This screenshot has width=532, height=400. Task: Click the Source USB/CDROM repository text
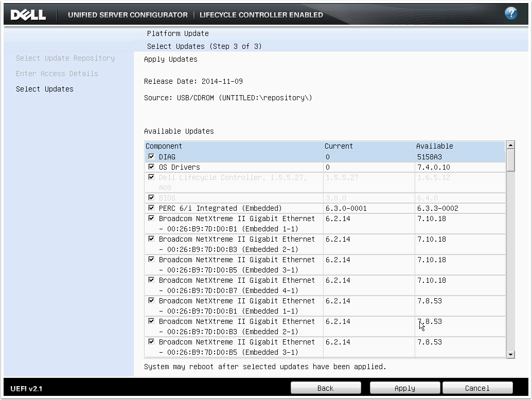coord(228,98)
